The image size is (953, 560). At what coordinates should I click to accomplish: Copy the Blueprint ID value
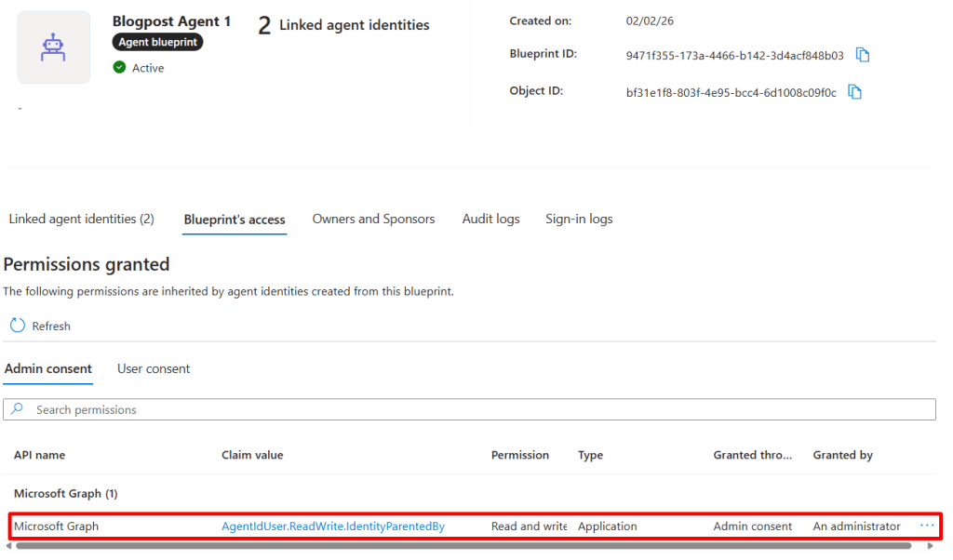click(863, 55)
